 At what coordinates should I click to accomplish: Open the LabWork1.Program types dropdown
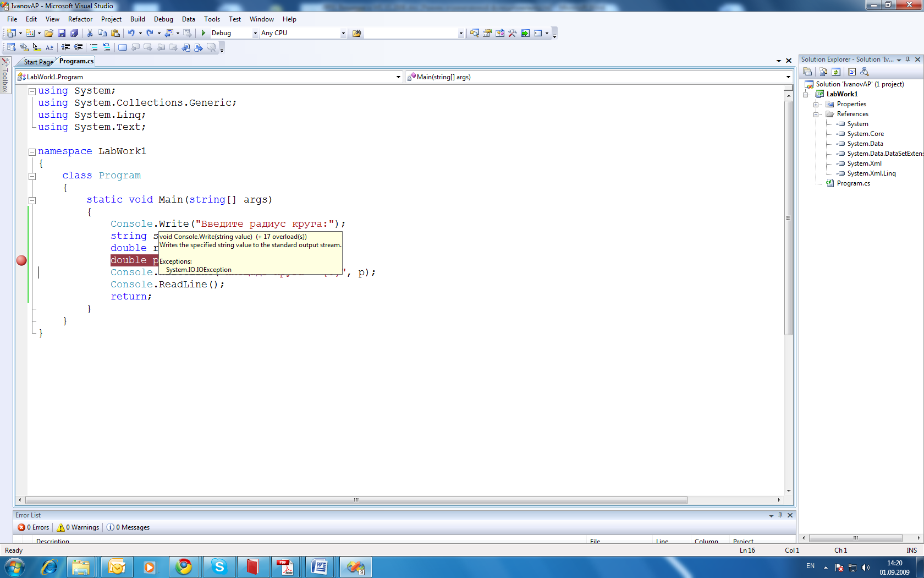(398, 77)
